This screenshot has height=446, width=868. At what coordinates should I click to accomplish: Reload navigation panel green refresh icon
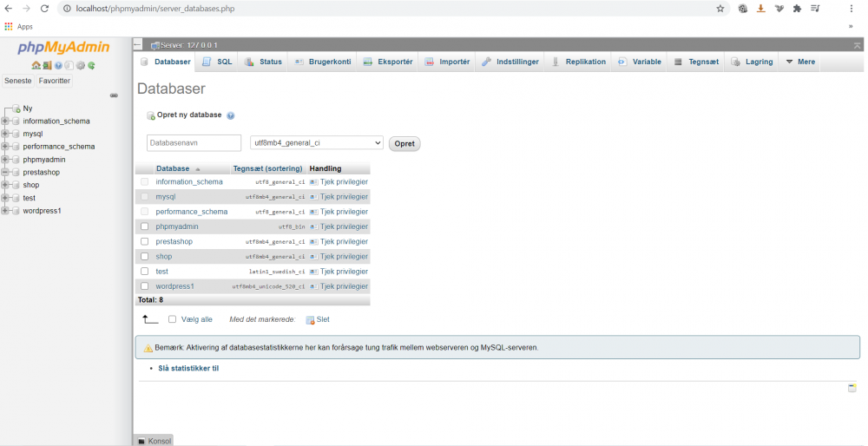[91, 65]
